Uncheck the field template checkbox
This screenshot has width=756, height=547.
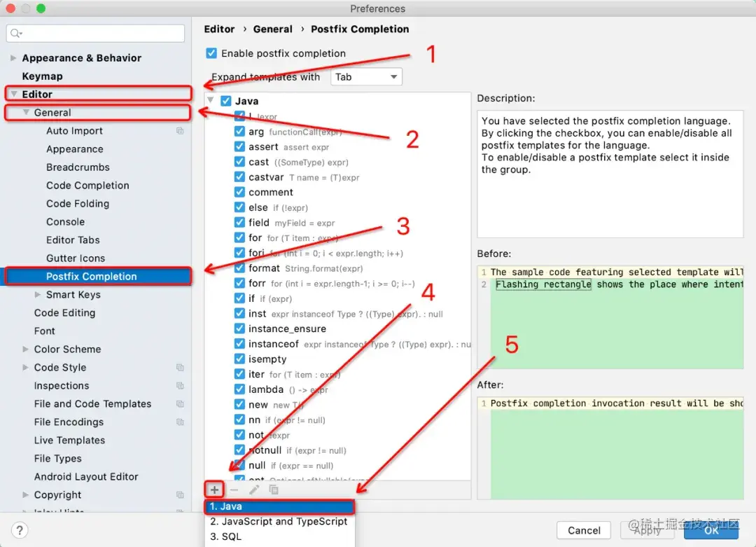tap(239, 222)
